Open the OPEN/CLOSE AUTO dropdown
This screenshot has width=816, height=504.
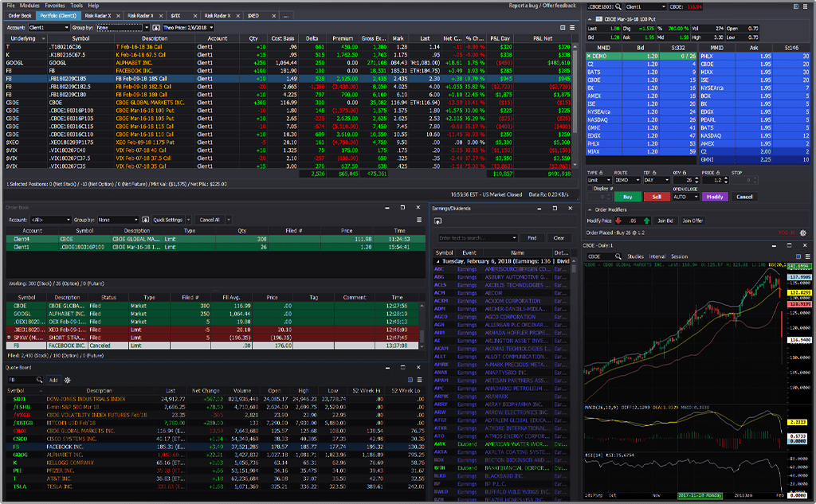coord(686,197)
